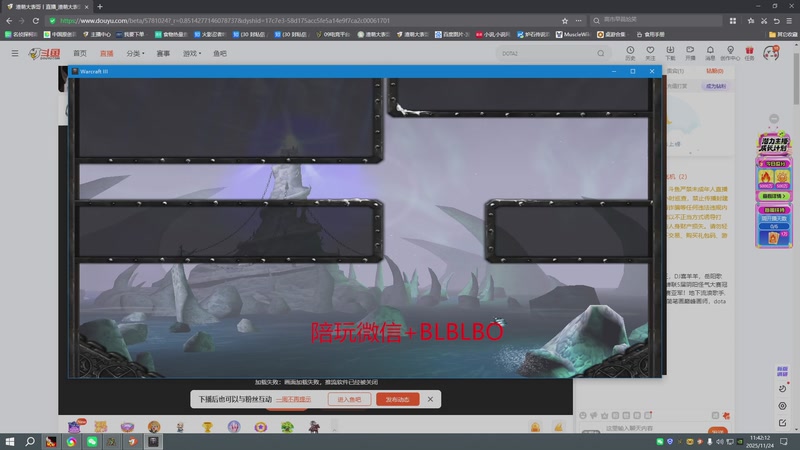
Task: Dismiss the fan interaction popup with X
Action: 430,399
